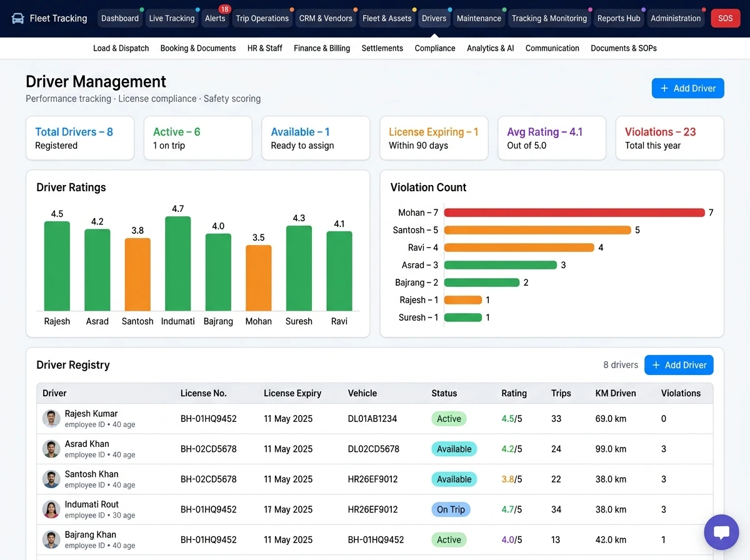Open the Reports Hub nav tab

pos(619,18)
